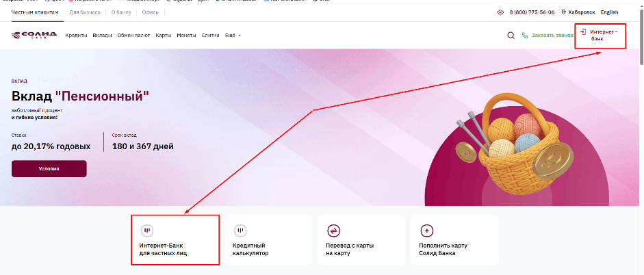
Task: Click Интернет-Банк для частных лиц card icon
Action: [x=146, y=231]
